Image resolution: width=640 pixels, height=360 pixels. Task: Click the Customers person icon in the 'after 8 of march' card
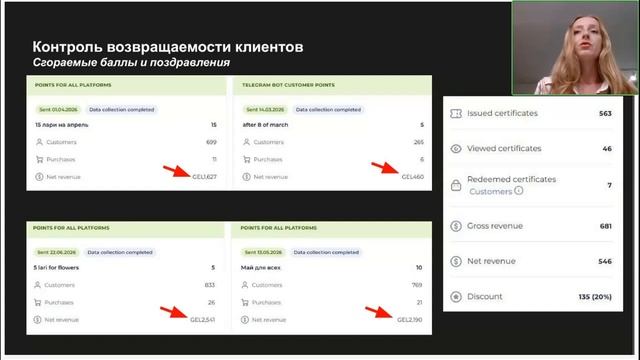click(247, 142)
